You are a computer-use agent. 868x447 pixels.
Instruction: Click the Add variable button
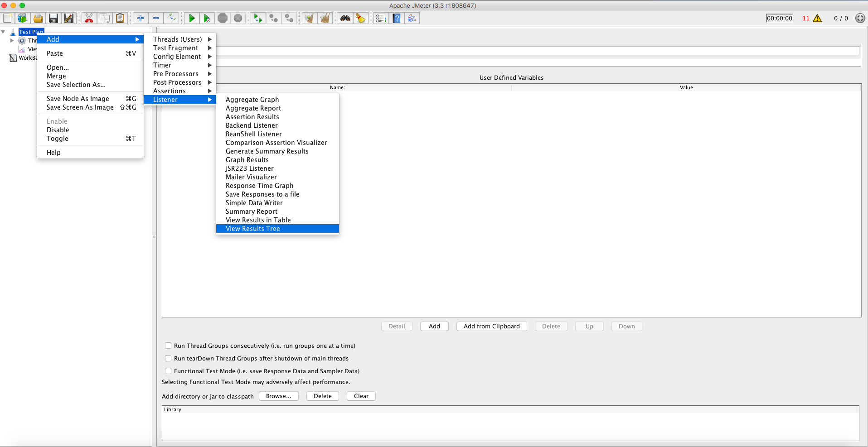tap(434, 326)
